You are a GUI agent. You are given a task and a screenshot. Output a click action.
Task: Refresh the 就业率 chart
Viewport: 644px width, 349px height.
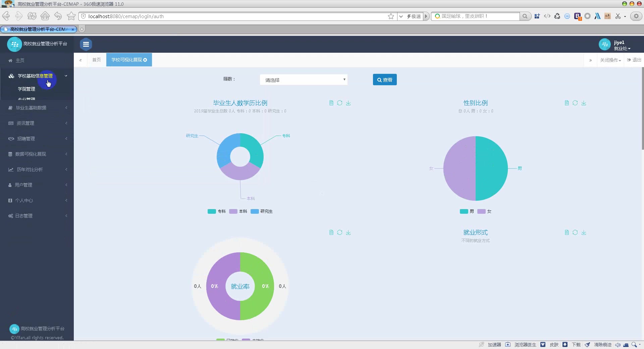coord(340,233)
